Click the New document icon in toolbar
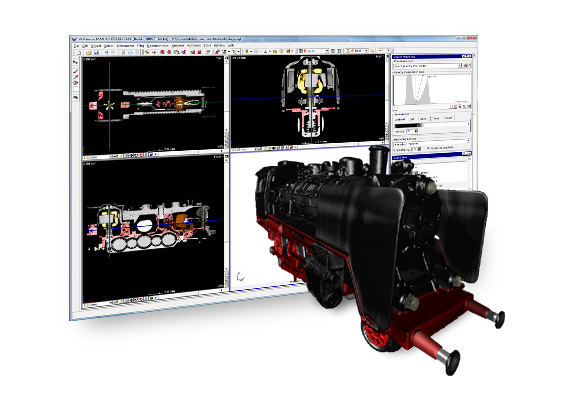This screenshot has height=404, width=570. tap(79, 53)
